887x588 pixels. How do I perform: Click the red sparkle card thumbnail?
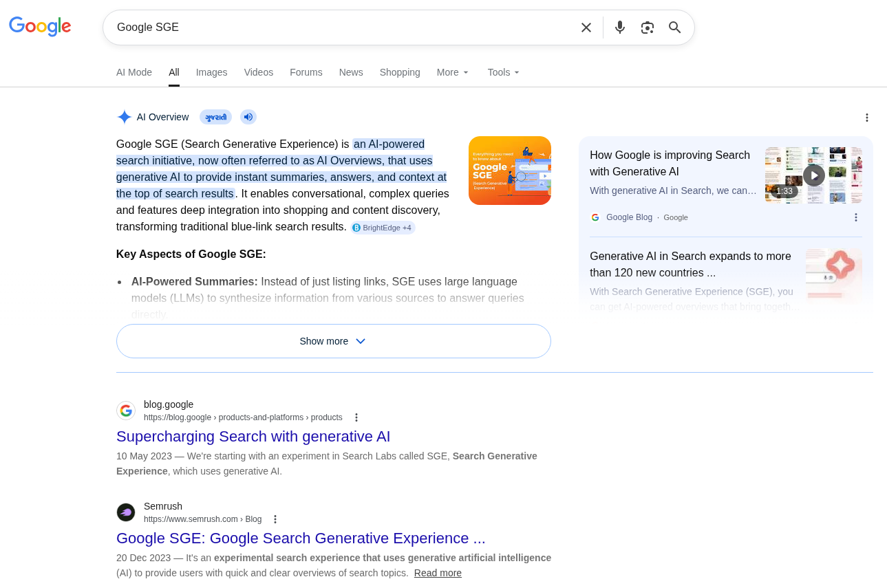click(x=834, y=276)
